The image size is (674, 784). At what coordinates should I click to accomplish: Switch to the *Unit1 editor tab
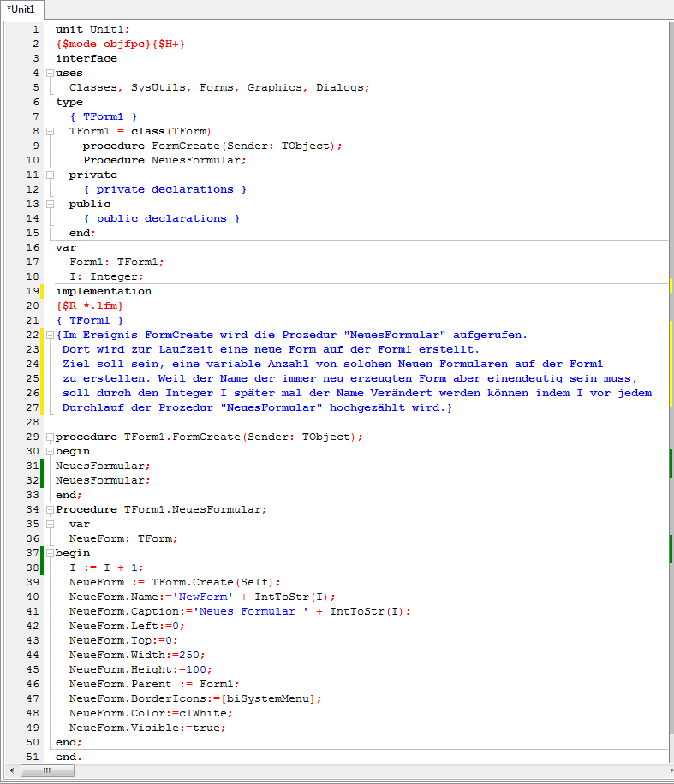(x=21, y=9)
